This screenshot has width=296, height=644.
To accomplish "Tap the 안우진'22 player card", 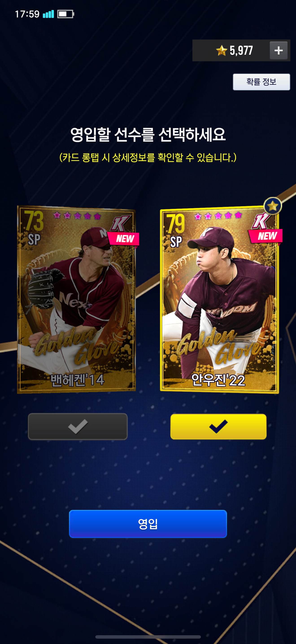I will pyautogui.click(x=219, y=299).
